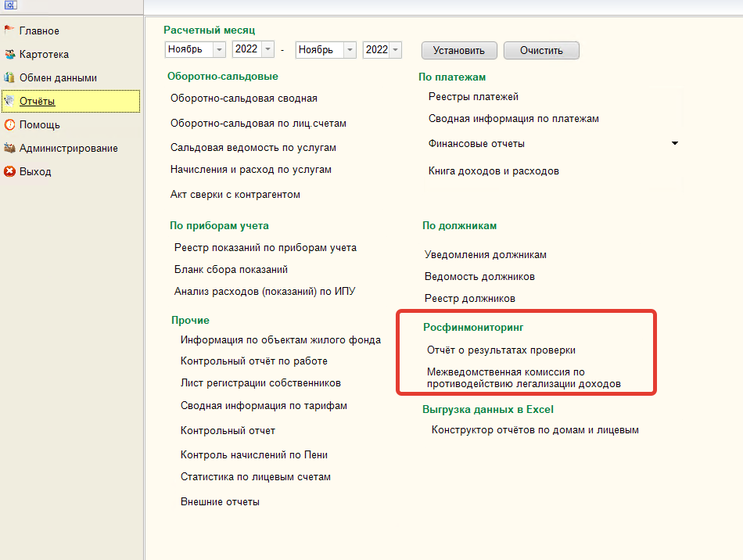
Task: Open Контрольный отчёт по работе
Action: (x=254, y=361)
